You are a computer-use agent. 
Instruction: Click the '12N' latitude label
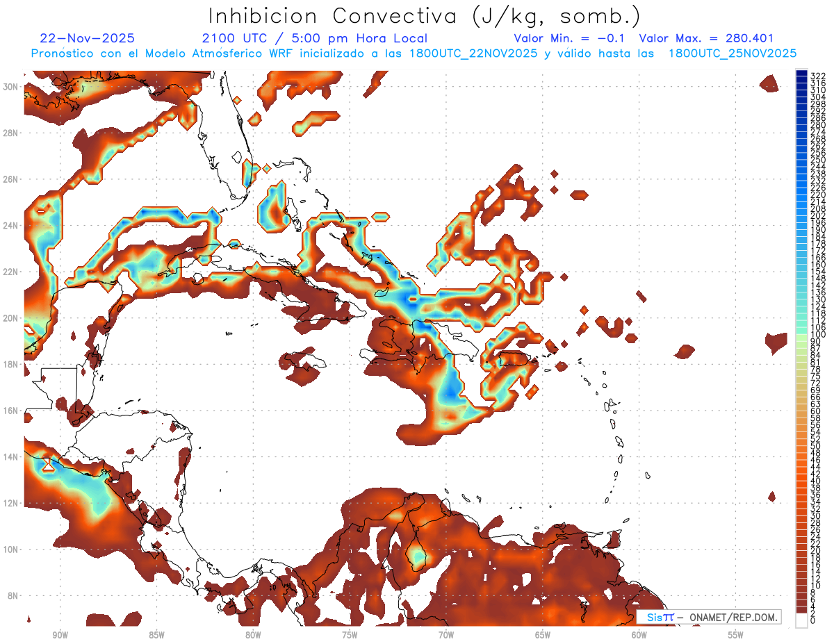point(10,502)
